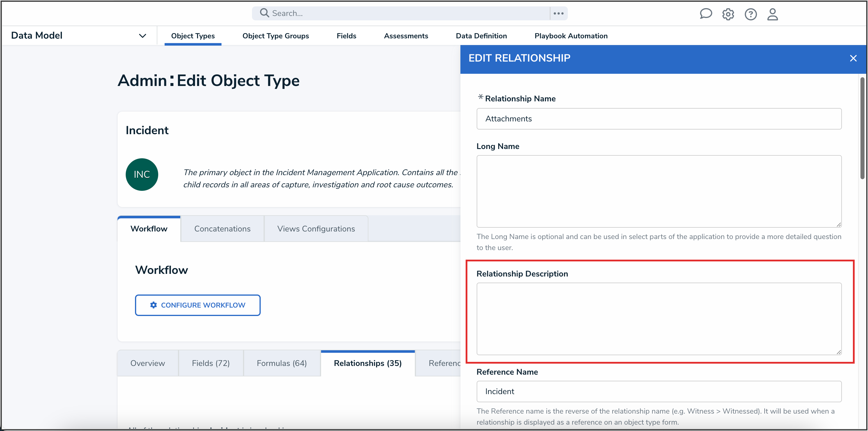Open the Formulas (64) tab

click(x=282, y=363)
